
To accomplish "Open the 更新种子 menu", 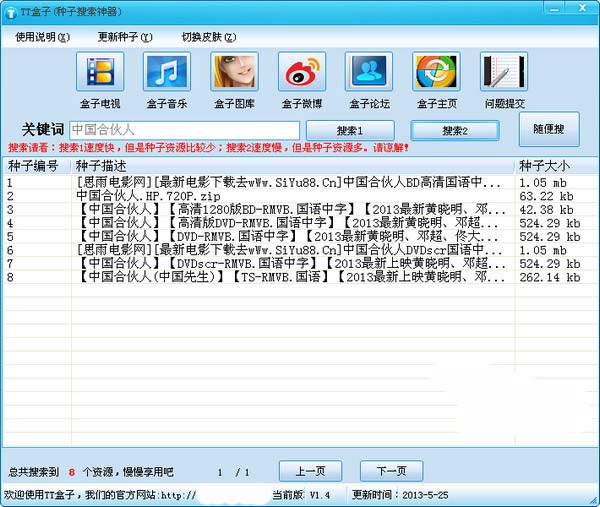I will pos(124,37).
